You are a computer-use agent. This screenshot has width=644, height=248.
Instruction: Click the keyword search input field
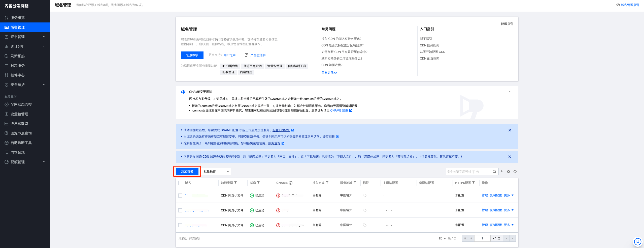click(x=469, y=172)
